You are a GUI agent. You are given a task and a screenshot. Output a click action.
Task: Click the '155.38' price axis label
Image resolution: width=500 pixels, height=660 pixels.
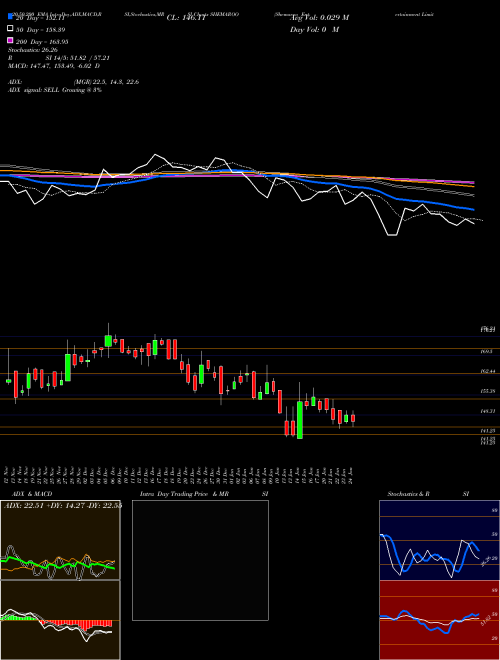tap(489, 391)
